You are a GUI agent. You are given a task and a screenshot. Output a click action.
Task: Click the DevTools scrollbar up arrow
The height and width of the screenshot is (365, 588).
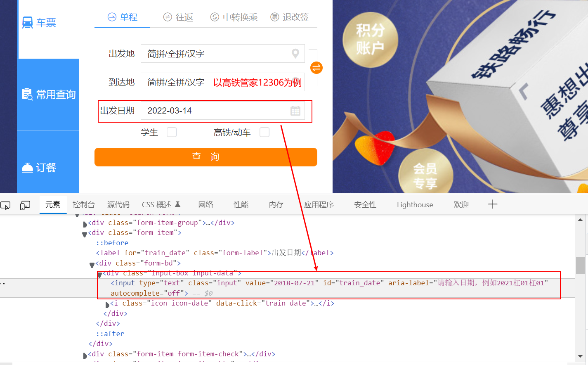coord(581,220)
